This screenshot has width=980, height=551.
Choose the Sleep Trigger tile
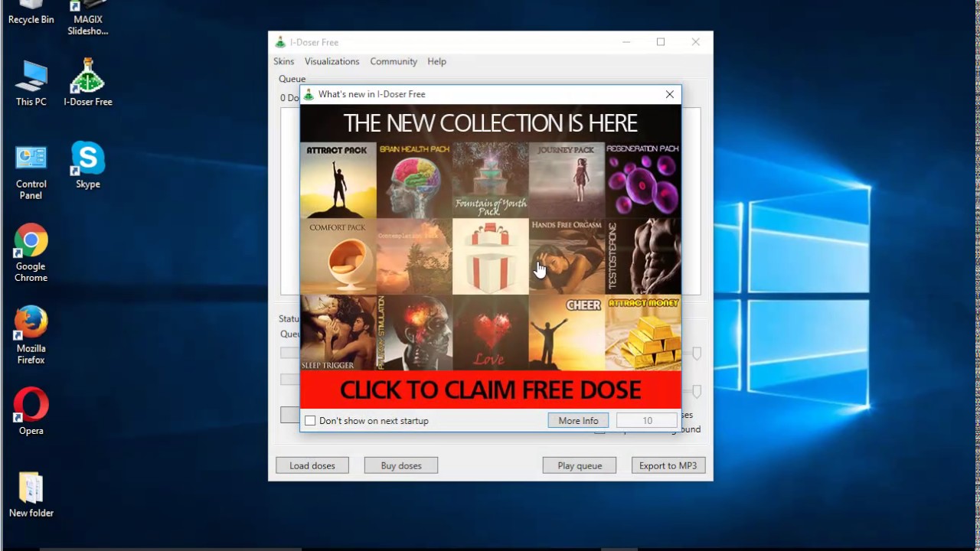point(338,334)
